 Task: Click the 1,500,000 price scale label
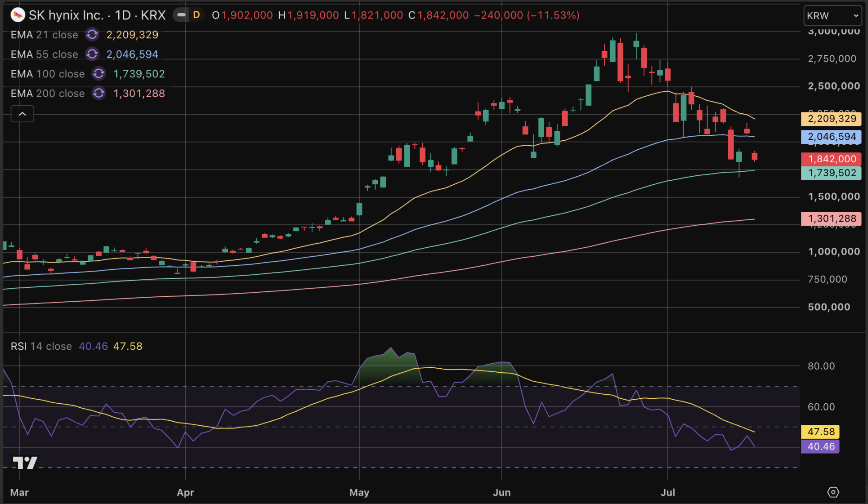click(x=834, y=196)
